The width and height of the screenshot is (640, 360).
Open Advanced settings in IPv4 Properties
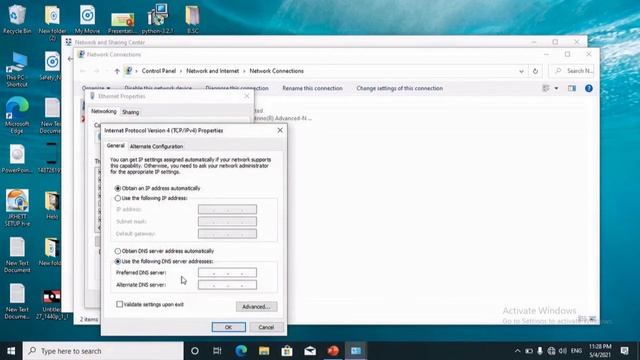point(256,307)
